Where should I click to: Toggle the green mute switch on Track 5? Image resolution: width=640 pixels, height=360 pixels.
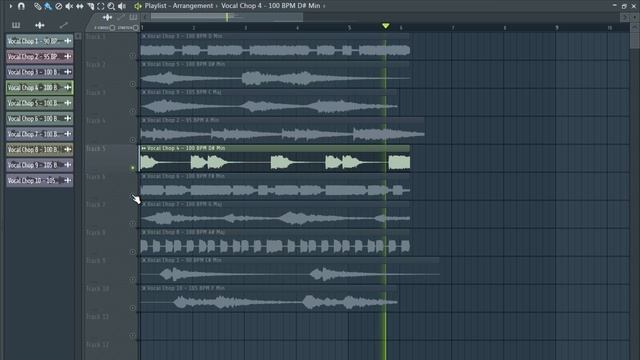click(x=133, y=168)
